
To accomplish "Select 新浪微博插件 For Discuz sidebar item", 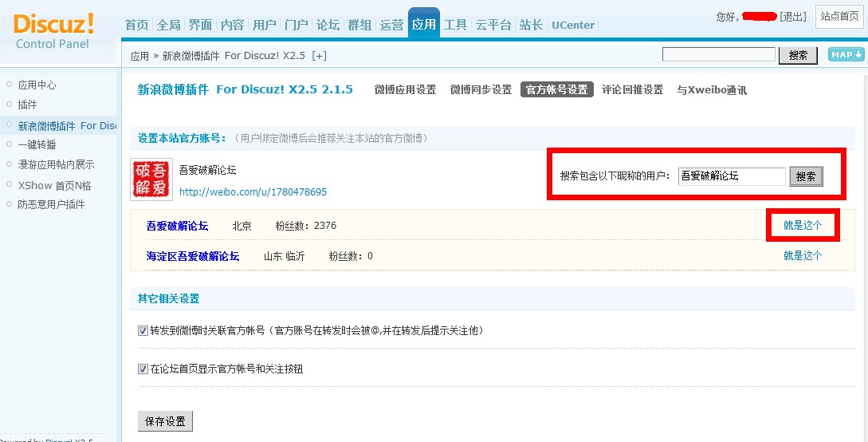I will pos(67,126).
